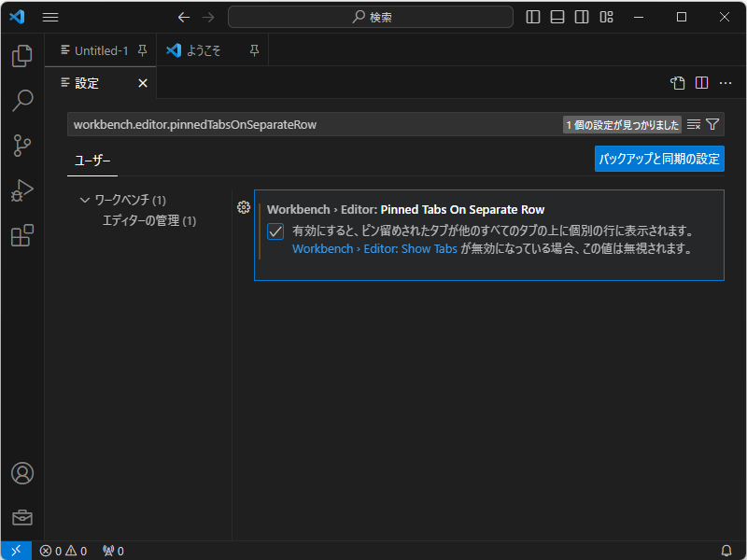Screen dimensions: 747x560
Task: Open the Accounts menu icon
Action: pyautogui.click(x=21, y=473)
